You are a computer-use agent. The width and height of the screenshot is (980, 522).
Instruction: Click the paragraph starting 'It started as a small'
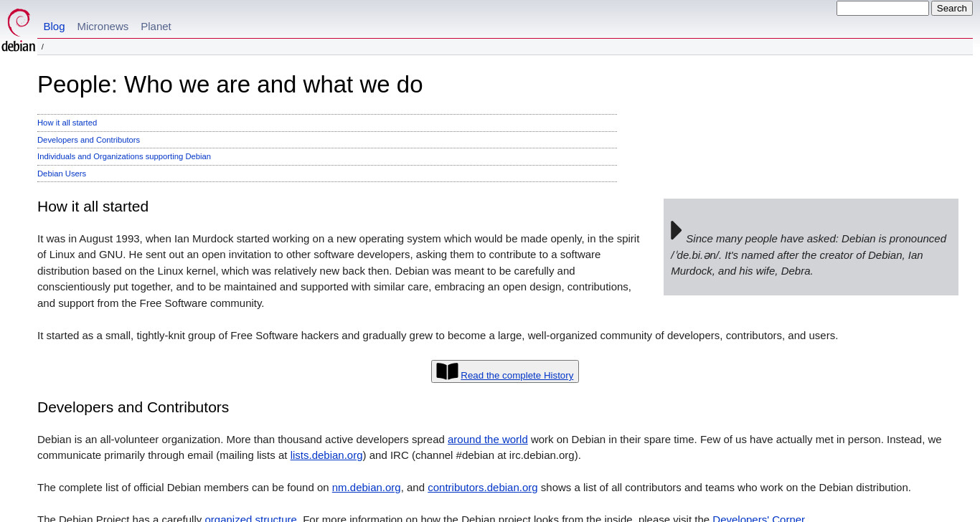pos(438,336)
